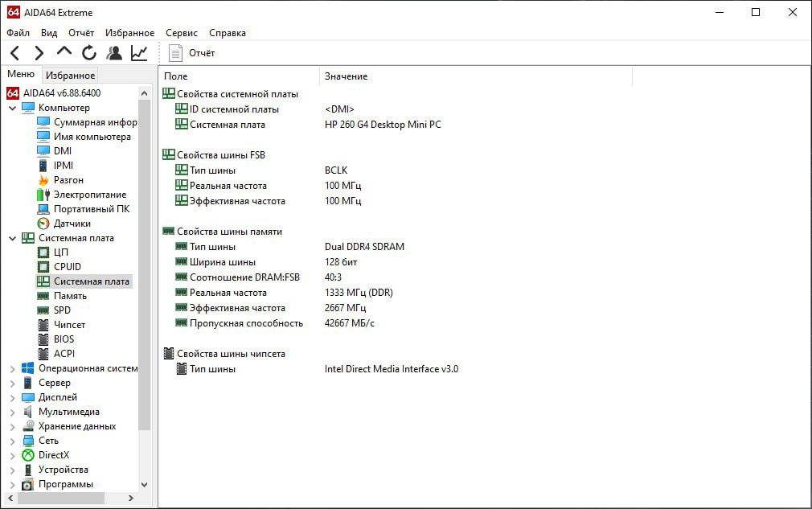Open the Чипсет chip icon
812x509 pixels.
point(43,325)
